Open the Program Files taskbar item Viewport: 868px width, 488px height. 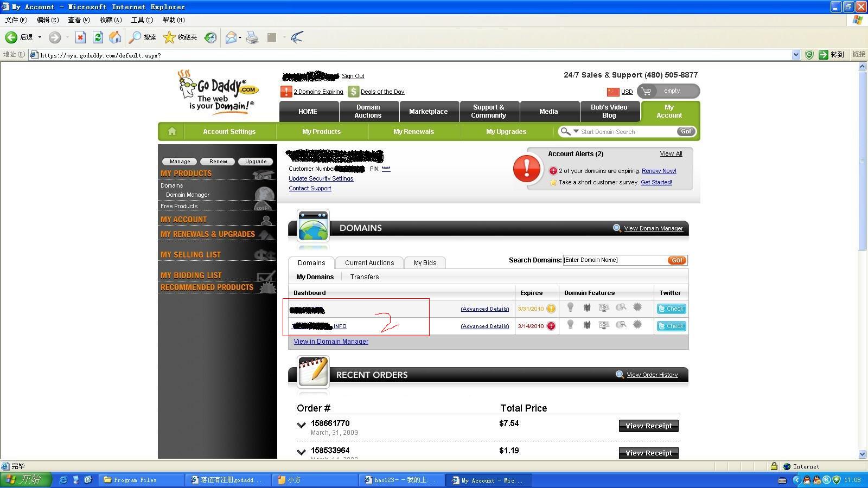[x=141, y=480]
